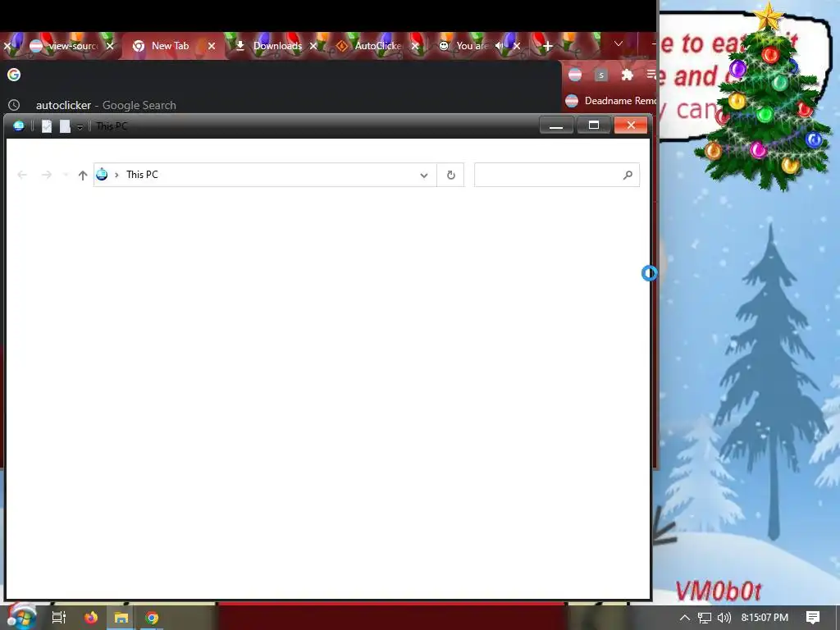Click the grey 'S' extension icon in Chrome

[601, 75]
